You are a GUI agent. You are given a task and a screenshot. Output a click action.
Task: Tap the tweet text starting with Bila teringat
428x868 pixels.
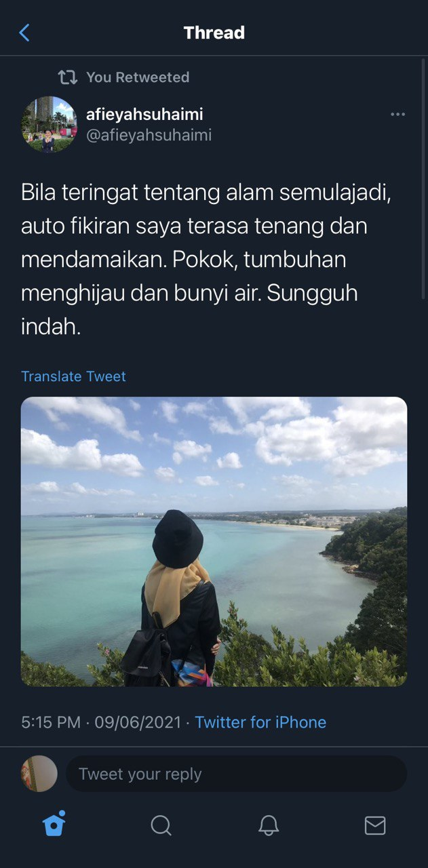(x=207, y=260)
